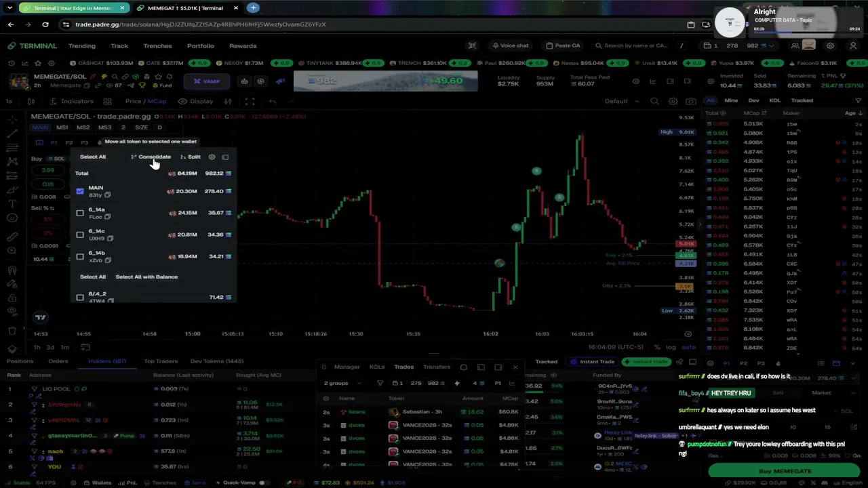Open the Track page

[119, 45]
